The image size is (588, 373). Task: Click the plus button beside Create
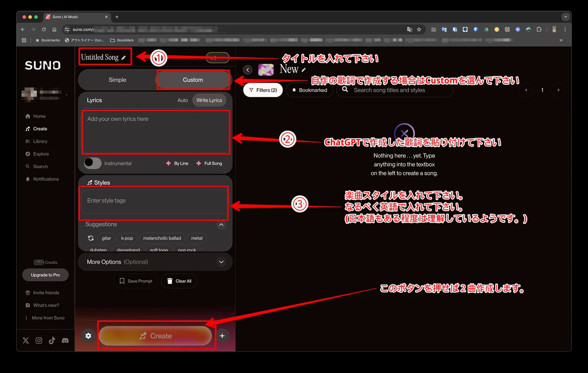coord(222,336)
